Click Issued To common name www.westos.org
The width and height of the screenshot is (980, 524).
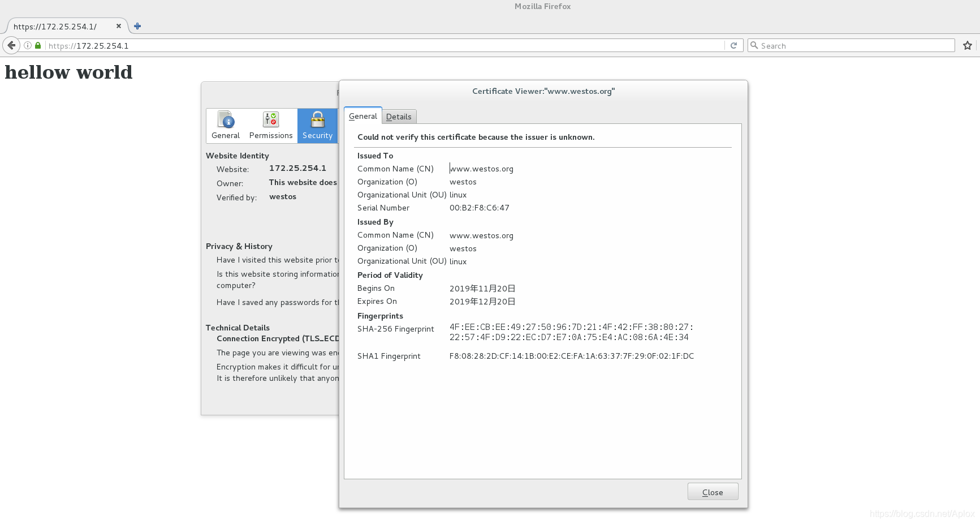(x=482, y=169)
